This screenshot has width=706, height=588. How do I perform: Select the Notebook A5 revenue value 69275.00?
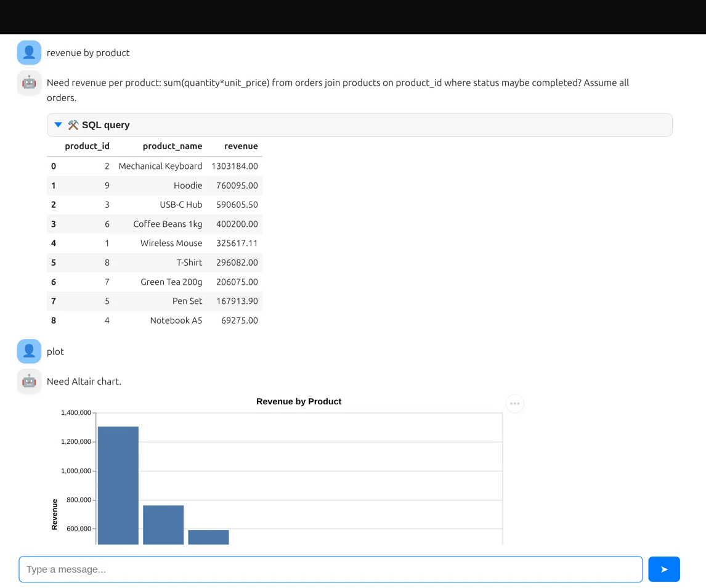coord(239,321)
